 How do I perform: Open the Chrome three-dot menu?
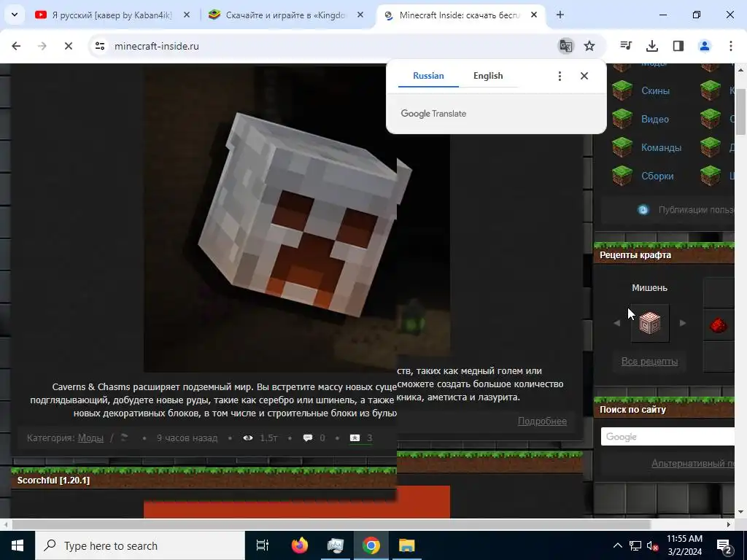pyautogui.click(x=731, y=46)
